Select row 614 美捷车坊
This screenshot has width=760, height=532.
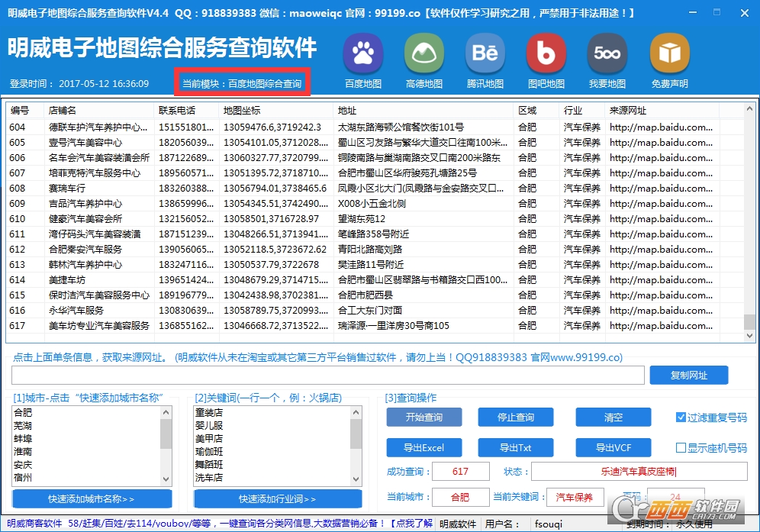[x=374, y=280]
